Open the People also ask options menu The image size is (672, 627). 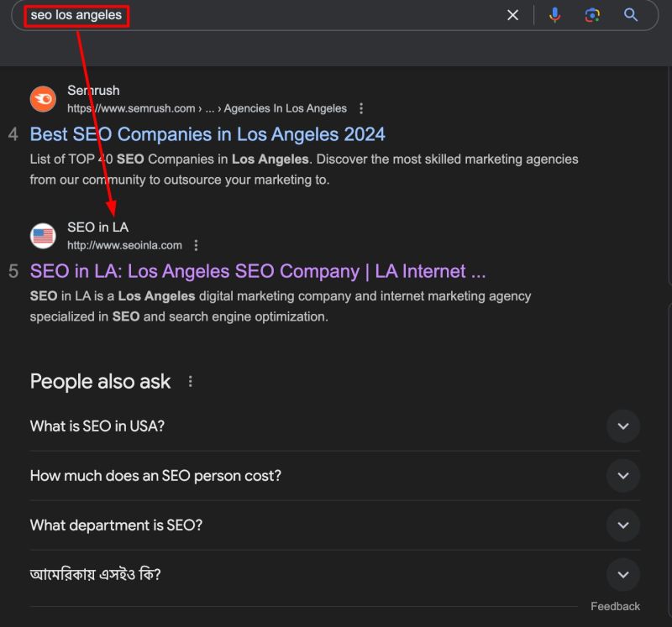click(x=191, y=381)
